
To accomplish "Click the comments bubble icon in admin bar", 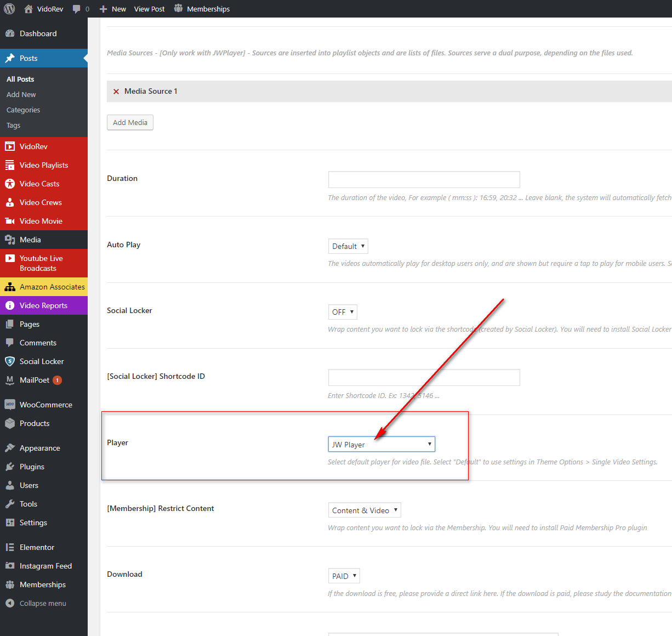I will [76, 9].
